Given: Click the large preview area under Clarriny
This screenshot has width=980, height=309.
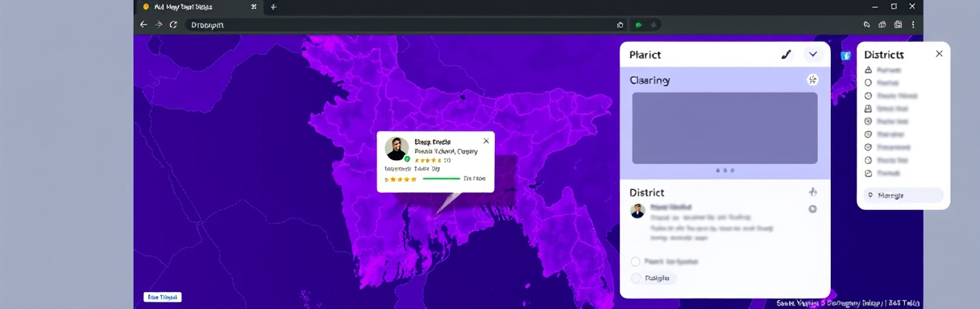Looking at the screenshot, I should pyautogui.click(x=725, y=128).
